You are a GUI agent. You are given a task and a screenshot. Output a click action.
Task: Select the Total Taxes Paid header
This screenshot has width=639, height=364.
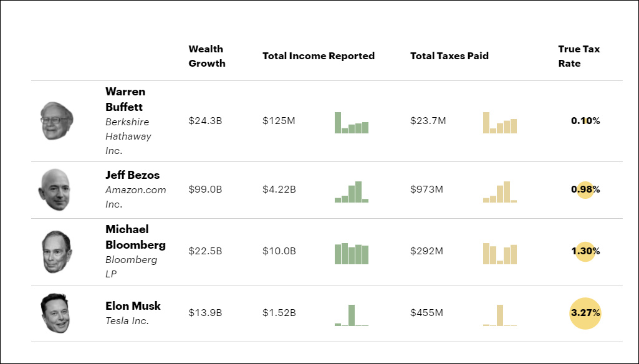coord(449,56)
